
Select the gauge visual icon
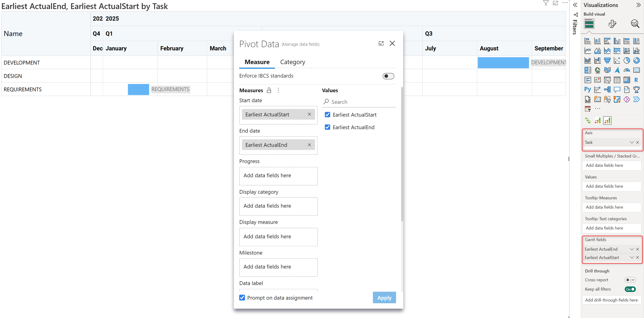[627, 70]
